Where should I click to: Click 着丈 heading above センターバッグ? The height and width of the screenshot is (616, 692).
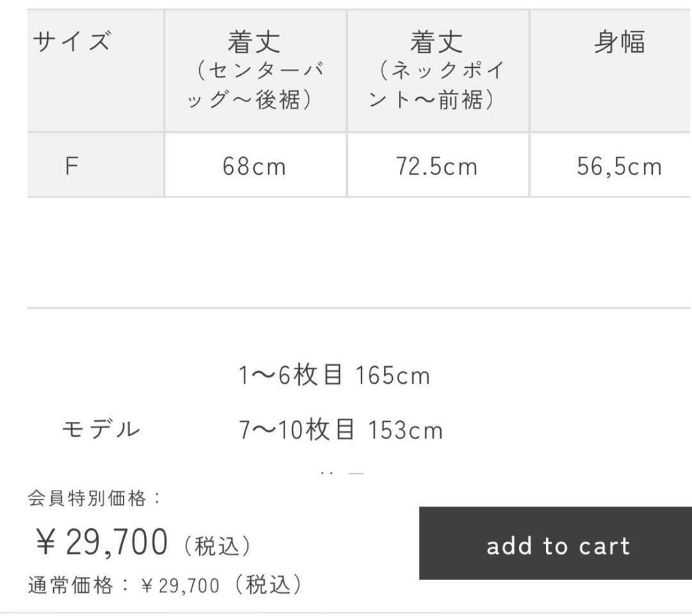coord(254,43)
